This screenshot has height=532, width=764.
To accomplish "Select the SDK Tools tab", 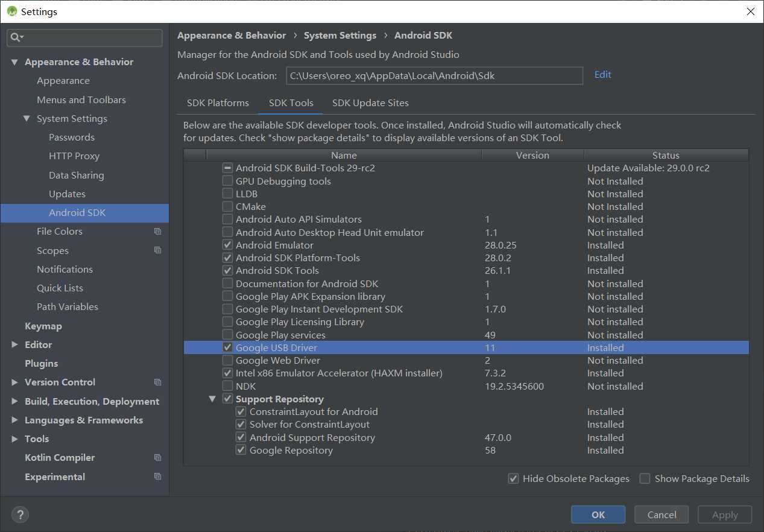I will [x=291, y=103].
